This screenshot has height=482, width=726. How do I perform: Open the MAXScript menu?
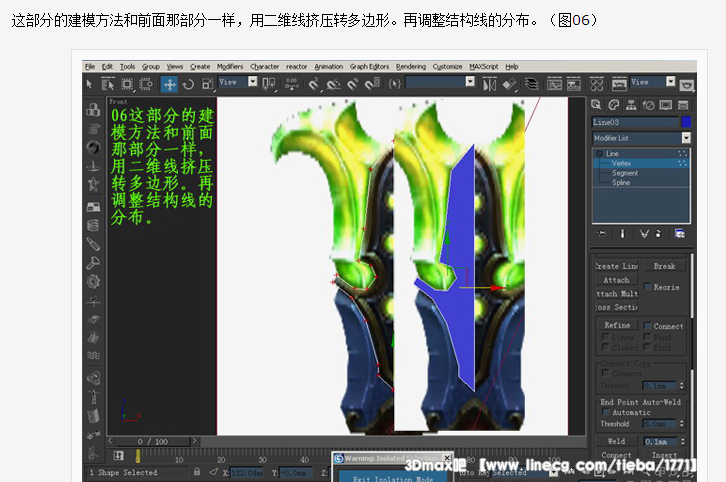[483, 67]
